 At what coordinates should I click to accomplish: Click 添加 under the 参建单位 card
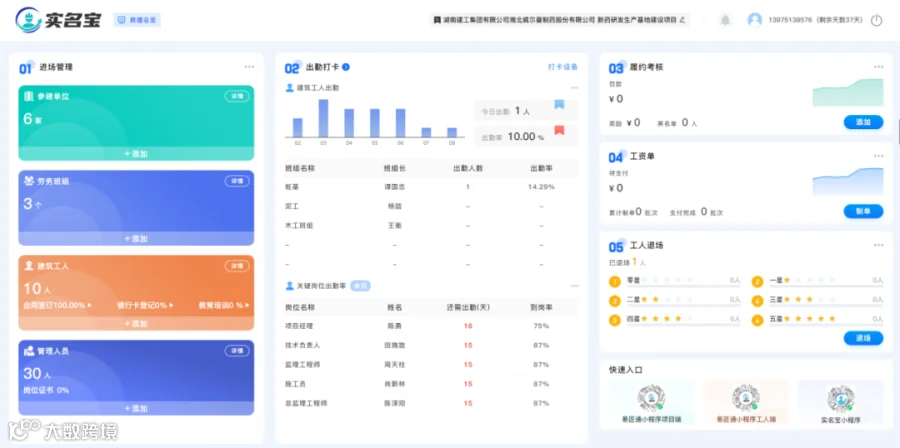tap(136, 154)
